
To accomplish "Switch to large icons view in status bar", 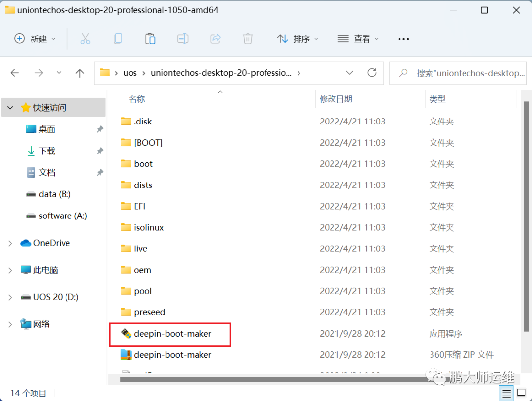I will coord(521,393).
